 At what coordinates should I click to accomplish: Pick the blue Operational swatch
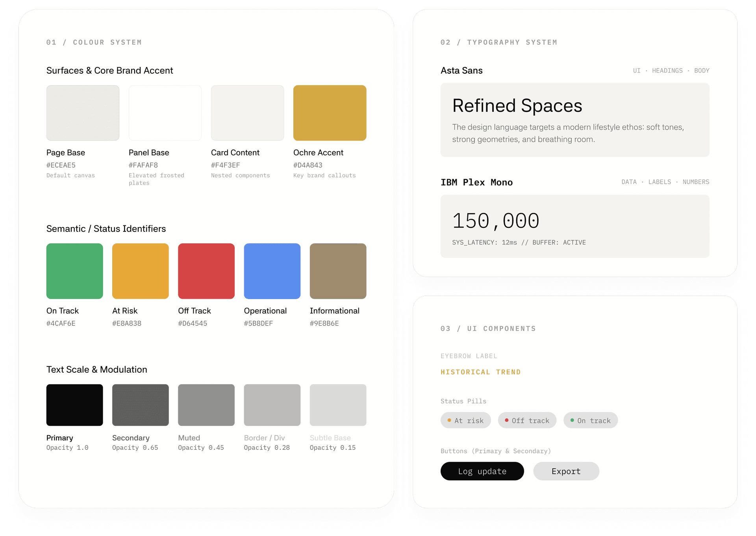[x=272, y=271]
